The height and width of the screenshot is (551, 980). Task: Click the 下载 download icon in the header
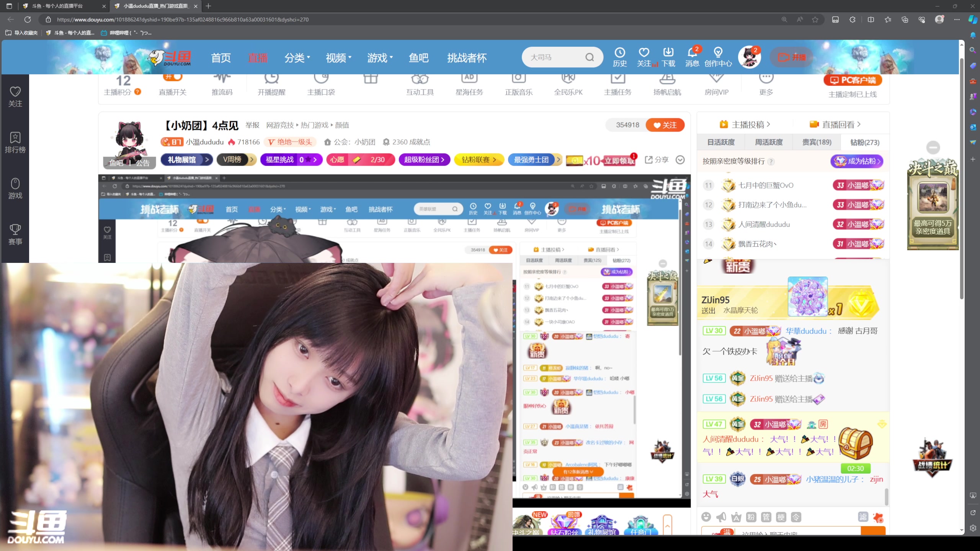point(668,57)
